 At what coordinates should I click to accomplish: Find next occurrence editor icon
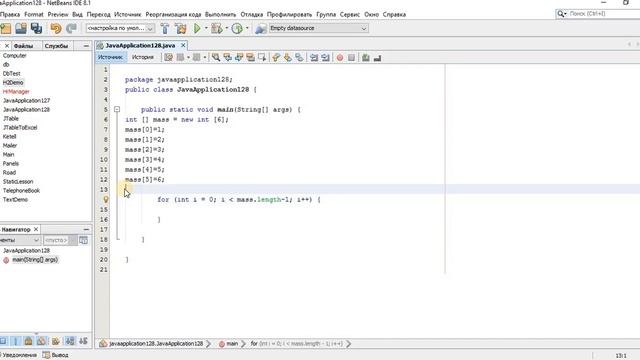pyautogui.click(x=239, y=58)
